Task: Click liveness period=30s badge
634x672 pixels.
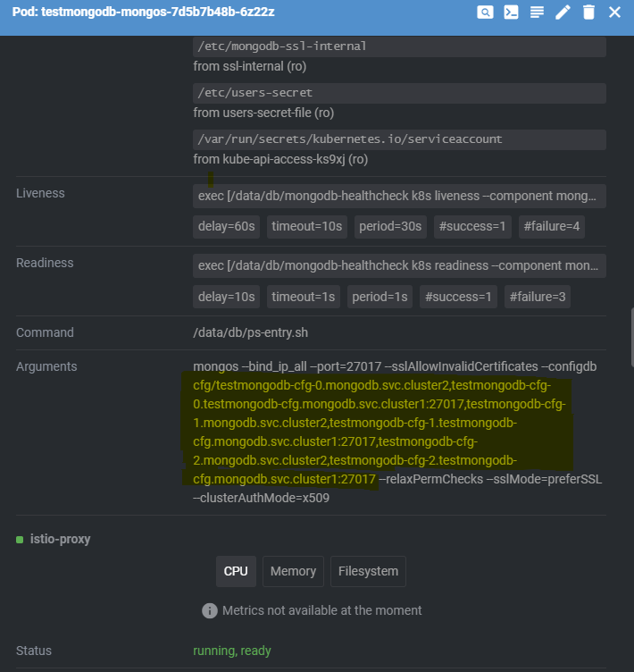Action: [x=390, y=226]
